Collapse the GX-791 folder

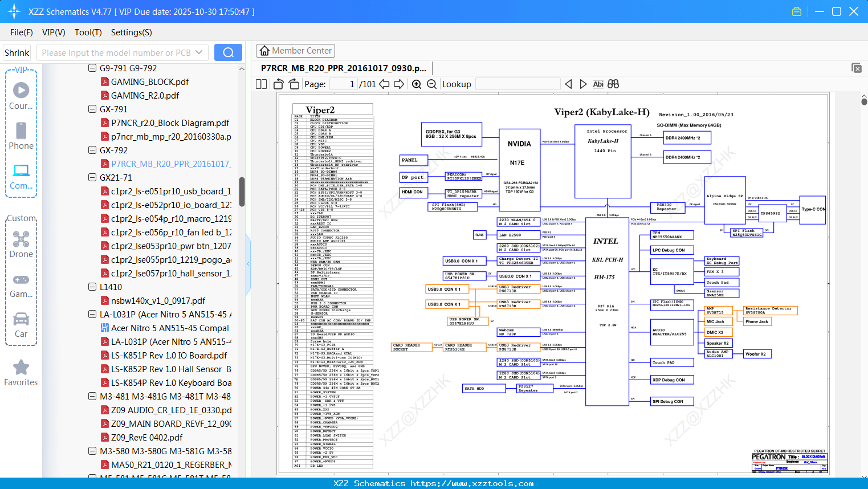click(x=92, y=109)
